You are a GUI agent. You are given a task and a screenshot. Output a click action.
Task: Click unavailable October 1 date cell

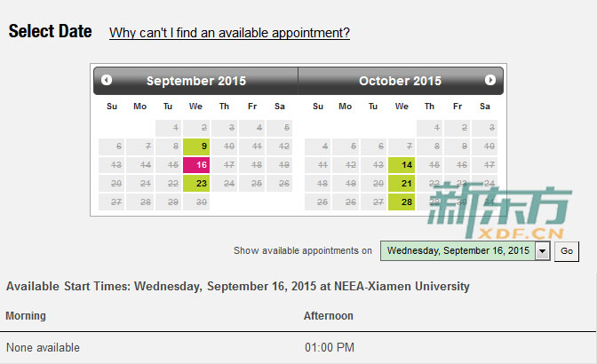pyautogui.click(x=429, y=128)
